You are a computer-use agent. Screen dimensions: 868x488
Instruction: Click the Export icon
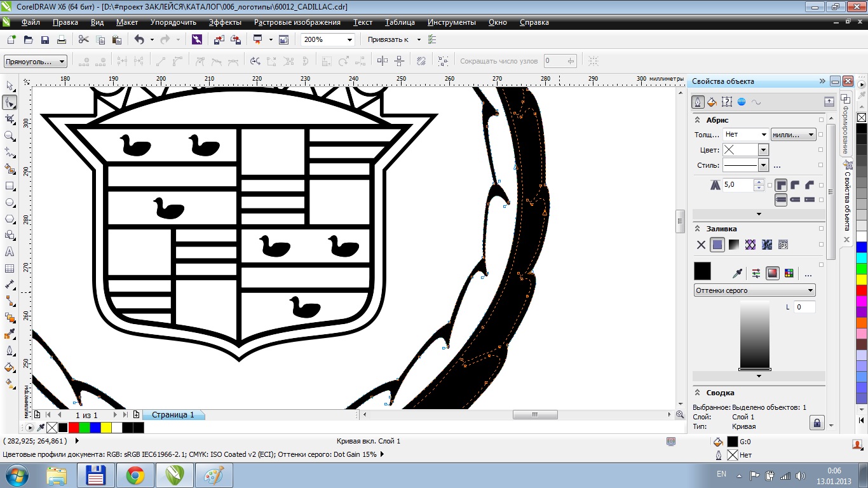[x=236, y=39]
